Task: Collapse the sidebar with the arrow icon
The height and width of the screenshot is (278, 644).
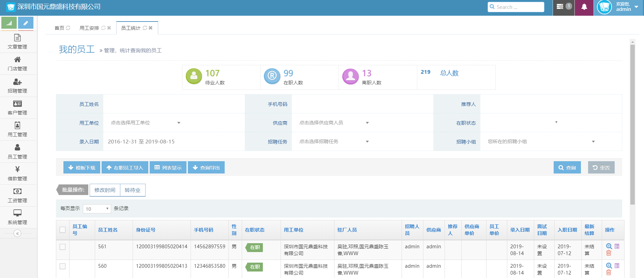Action: point(17,233)
